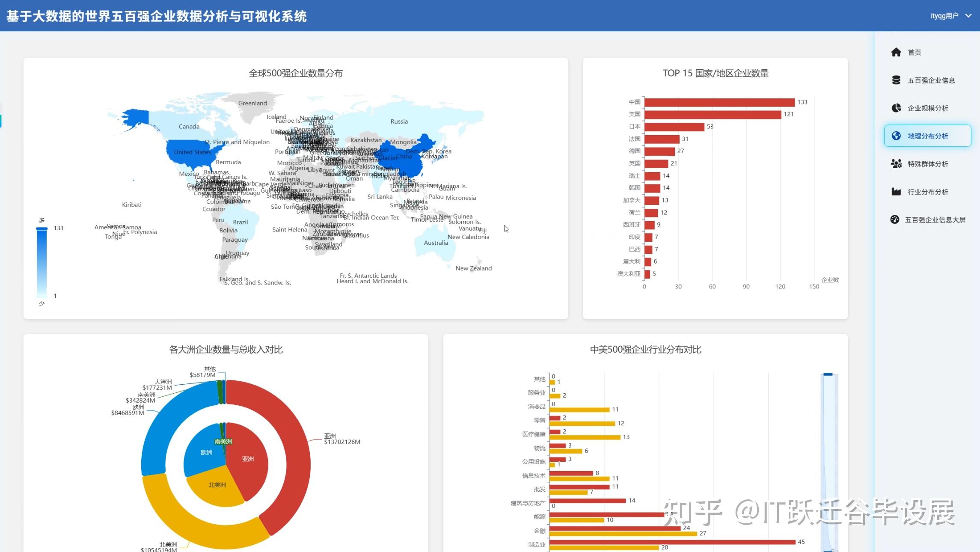Expand the ityqg用户 dropdown arrow

[968, 16]
